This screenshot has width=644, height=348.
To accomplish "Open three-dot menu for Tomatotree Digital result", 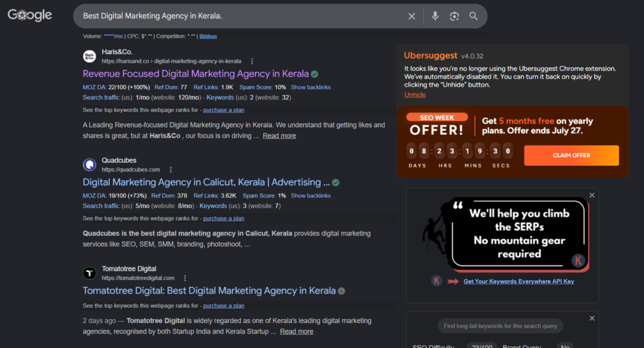I will 186,278.
